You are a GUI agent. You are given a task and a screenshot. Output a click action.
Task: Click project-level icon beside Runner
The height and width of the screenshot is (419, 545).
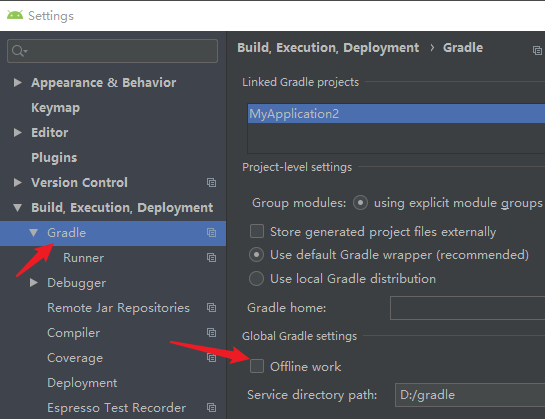click(211, 258)
